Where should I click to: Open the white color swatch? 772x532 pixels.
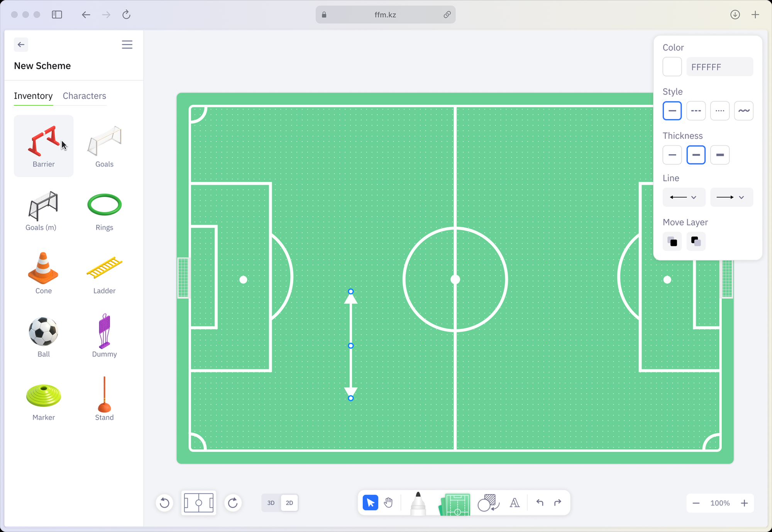672,67
